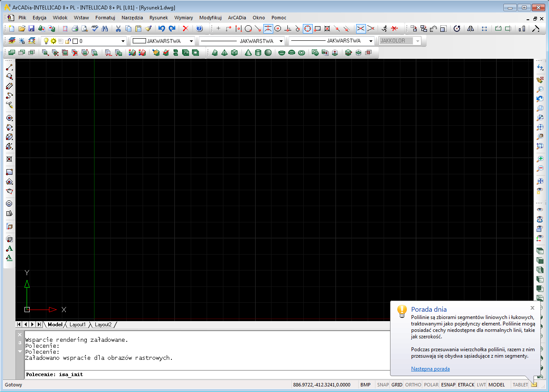The height and width of the screenshot is (392, 549).
Task: Toggle SNAP mode in status bar
Action: [383, 385]
